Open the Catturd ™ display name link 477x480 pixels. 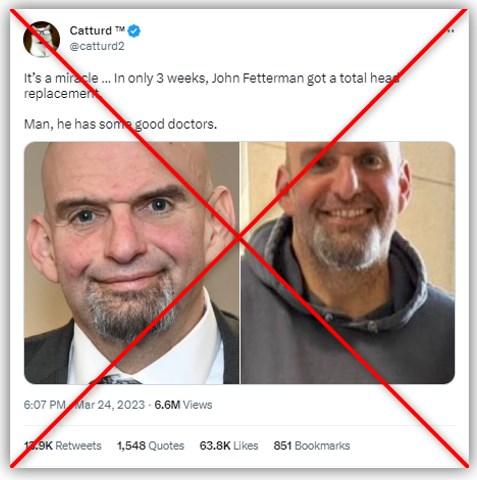97,31
